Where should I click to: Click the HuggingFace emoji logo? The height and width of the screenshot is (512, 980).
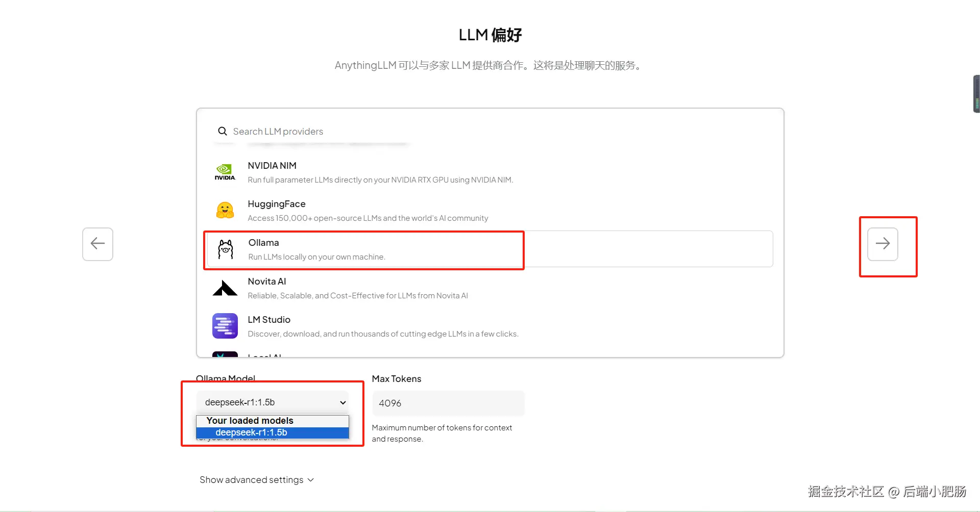(225, 211)
